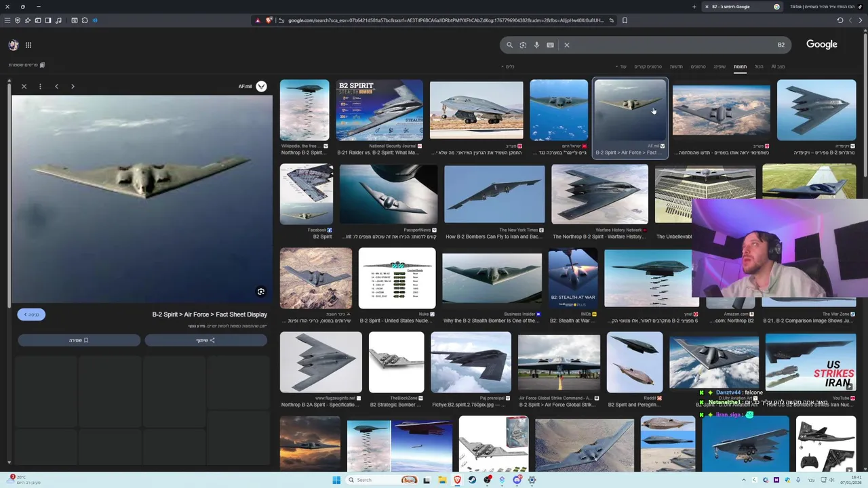868x488 pixels.
Task: Open the US STRIKES IRAN YouTube thumbnail
Action: point(810,363)
